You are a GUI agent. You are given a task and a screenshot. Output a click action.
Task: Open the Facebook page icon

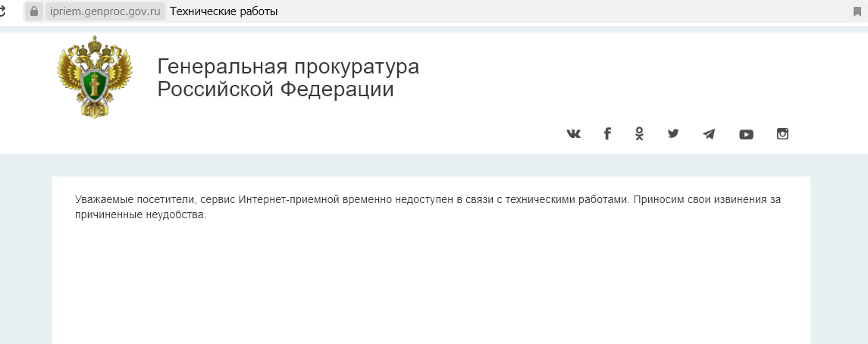[x=607, y=133]
